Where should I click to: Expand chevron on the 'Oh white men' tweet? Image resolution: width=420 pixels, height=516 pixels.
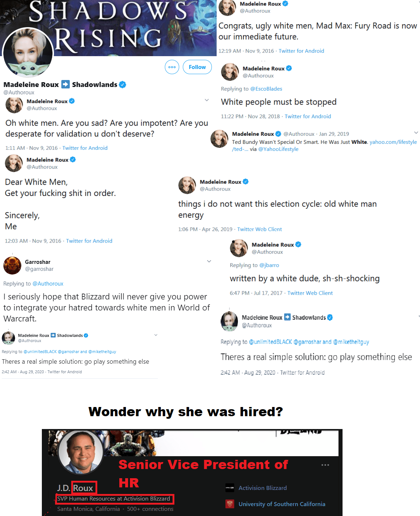(207, 100)
